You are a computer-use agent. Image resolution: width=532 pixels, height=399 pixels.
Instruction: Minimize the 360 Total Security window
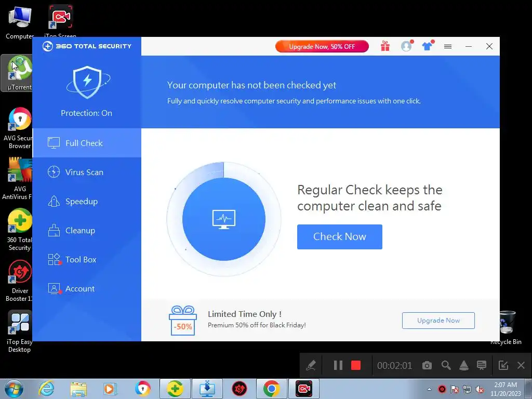pyautogui.click(x=469, y=46)
